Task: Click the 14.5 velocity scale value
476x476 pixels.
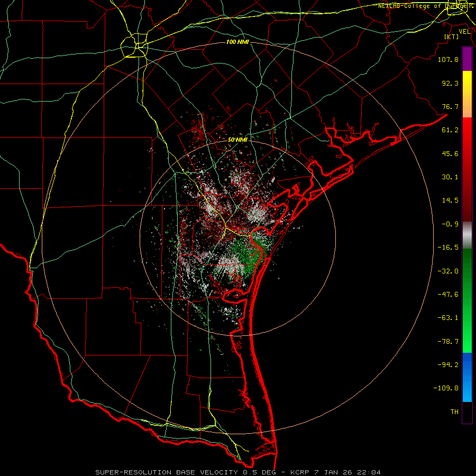Action: pyautogui.click(x=450, y=200)
